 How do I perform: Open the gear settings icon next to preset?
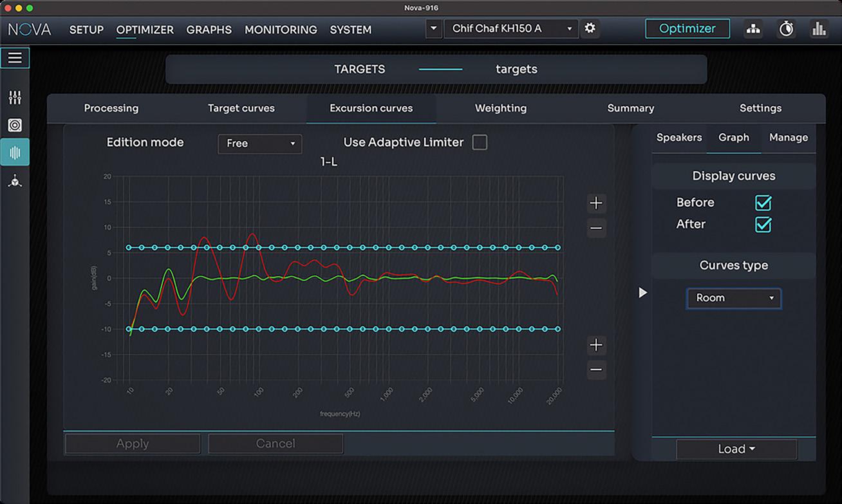[590, 28]
